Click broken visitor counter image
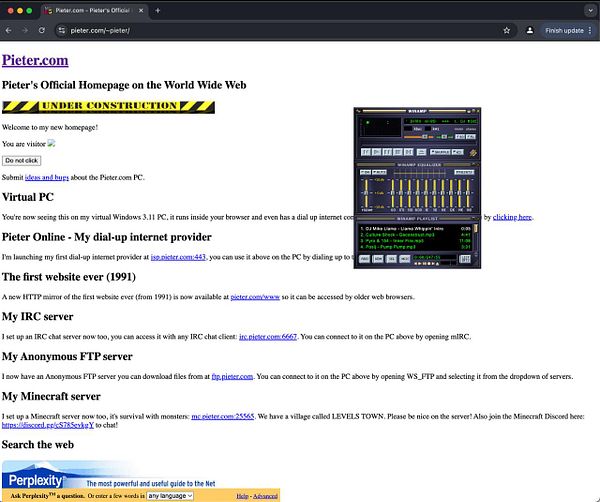This screenshot has height=502, width=600. click(x=51, y=143)
